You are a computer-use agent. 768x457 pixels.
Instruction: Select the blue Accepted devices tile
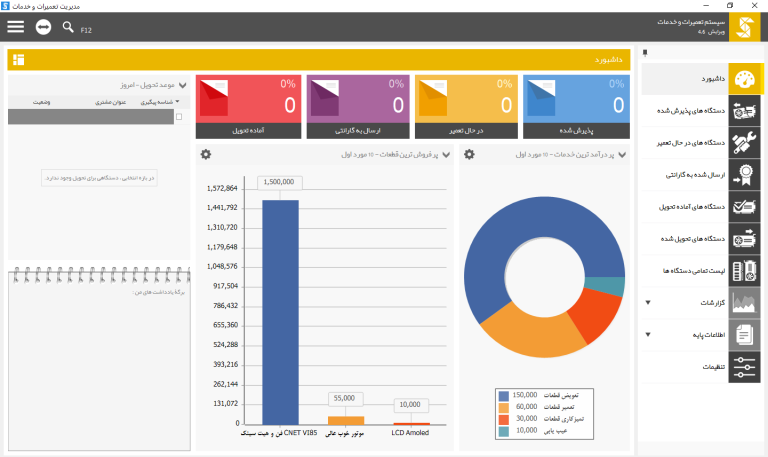576,107
